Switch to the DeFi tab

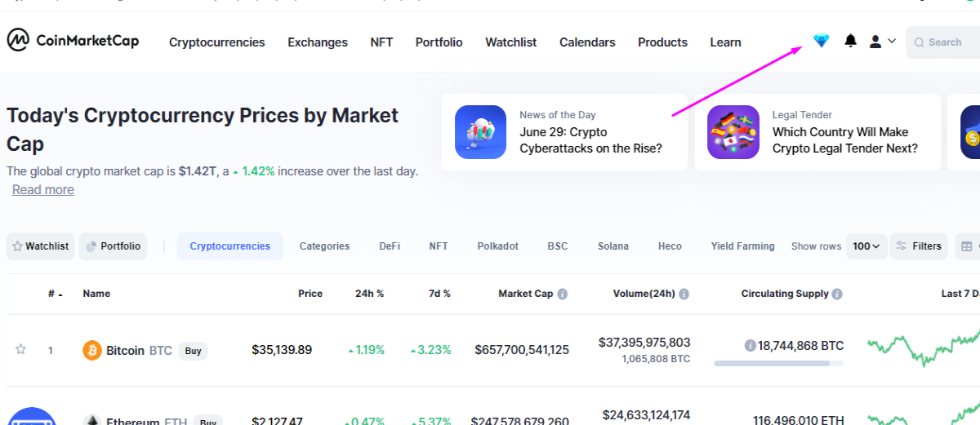click(390, 246)
